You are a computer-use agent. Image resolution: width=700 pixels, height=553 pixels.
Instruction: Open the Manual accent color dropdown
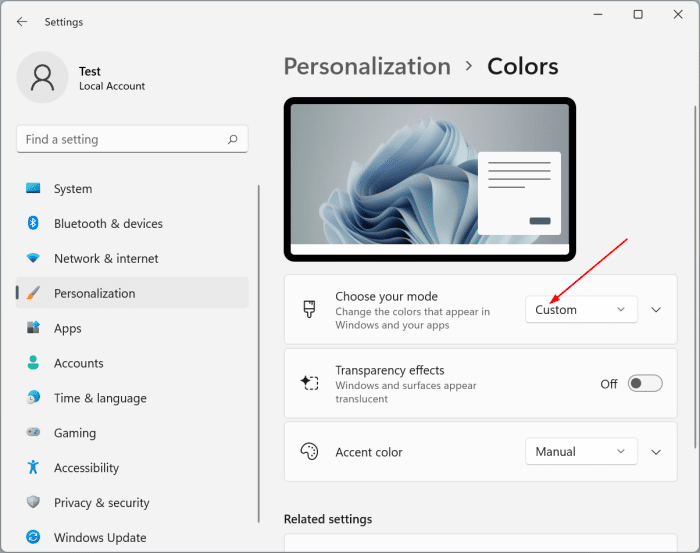click(x=581, y=451)
